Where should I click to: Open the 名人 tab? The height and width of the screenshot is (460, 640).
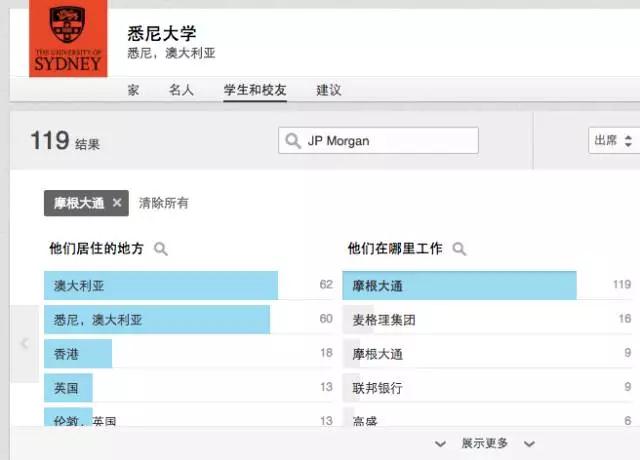coord(181,90)
